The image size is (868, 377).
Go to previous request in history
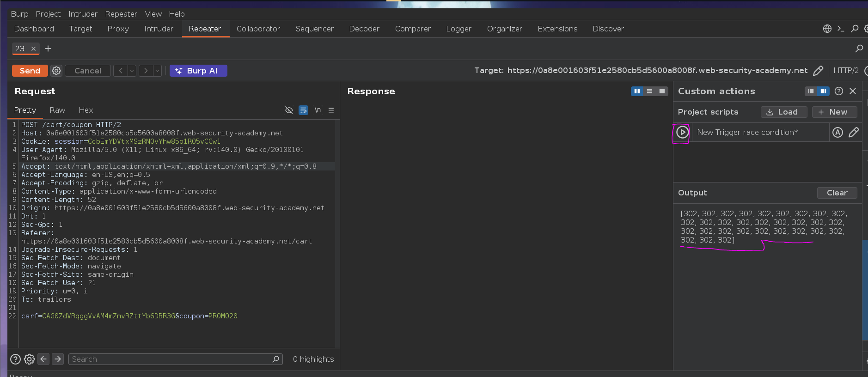[x=121, y=71]
